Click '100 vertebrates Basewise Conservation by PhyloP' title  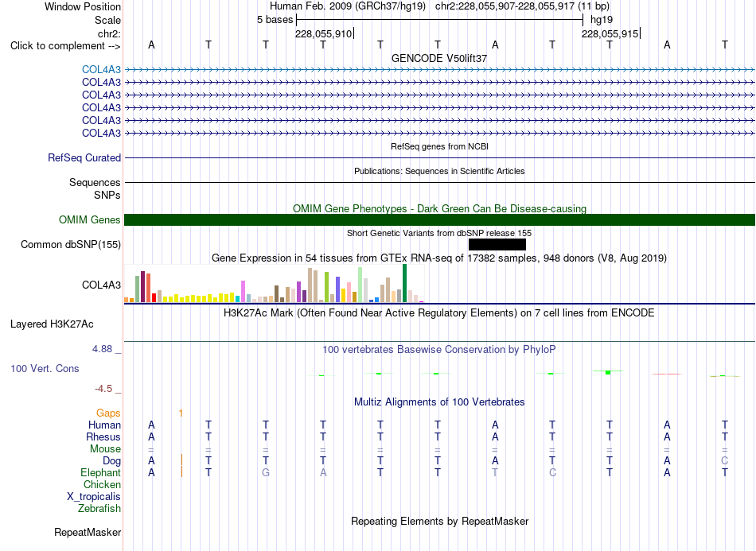439,350
